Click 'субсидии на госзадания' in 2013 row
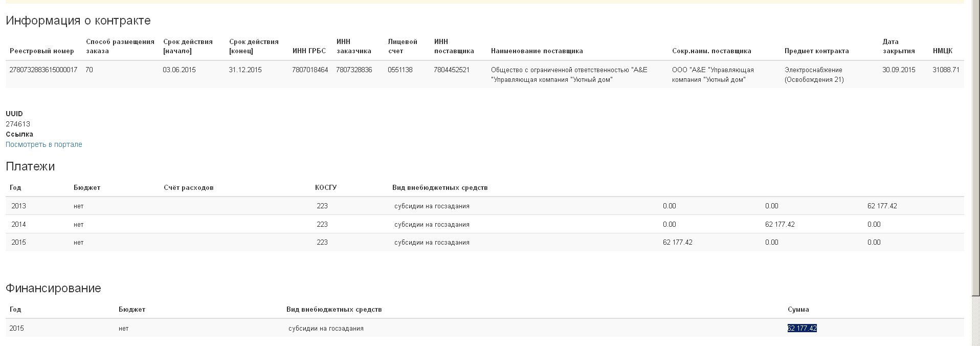Screen dimensions: 980x346 [432, 206]
